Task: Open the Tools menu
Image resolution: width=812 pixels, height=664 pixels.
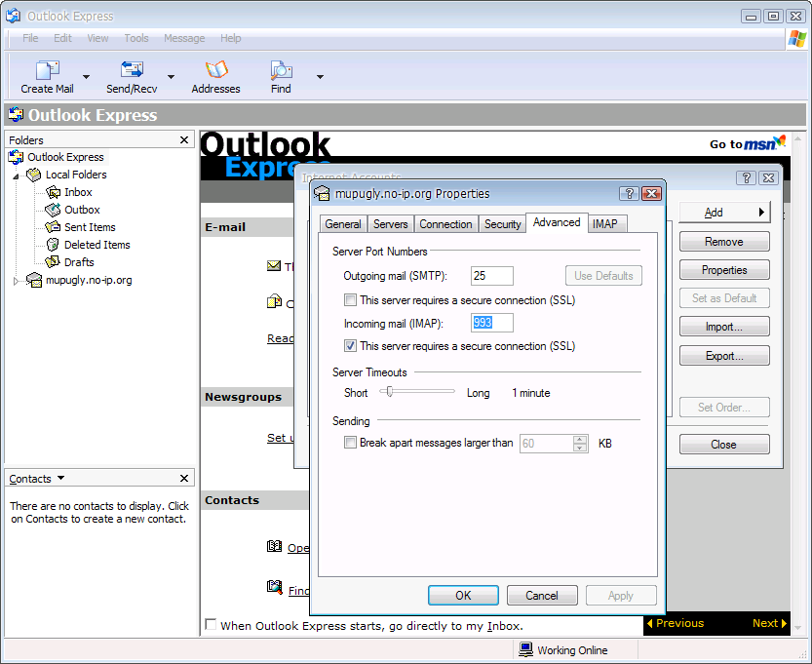Action: coord(136,38)
